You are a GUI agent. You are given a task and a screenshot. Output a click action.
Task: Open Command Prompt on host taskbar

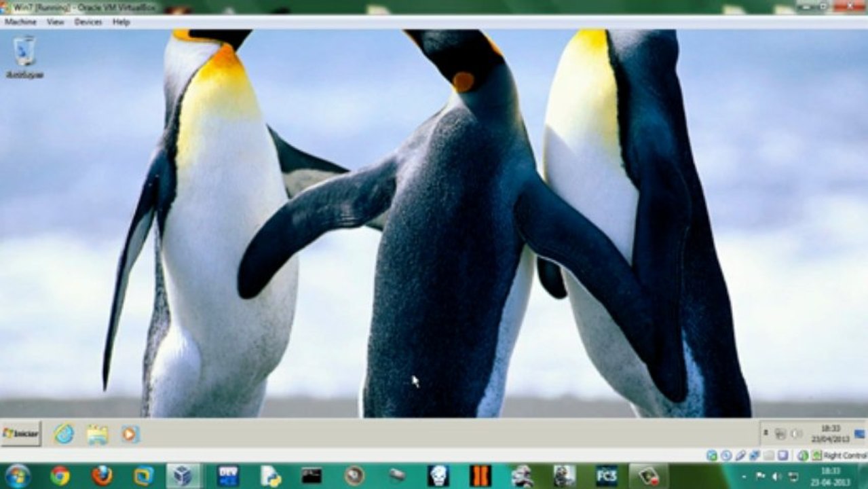(312, 476)
